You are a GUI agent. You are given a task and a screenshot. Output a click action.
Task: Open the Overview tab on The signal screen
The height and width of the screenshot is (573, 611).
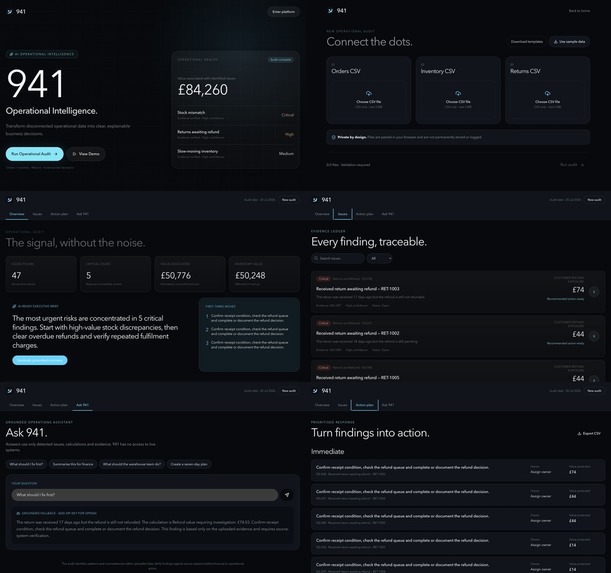pyautogui.click(x=17, y=214)
